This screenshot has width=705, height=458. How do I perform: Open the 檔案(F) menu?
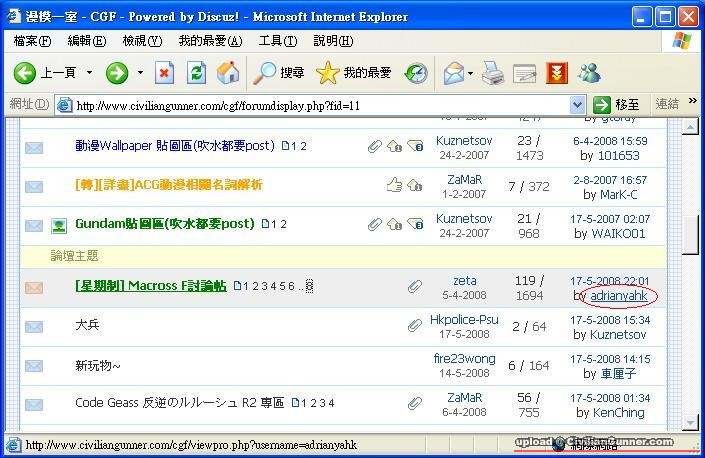pyautogui.click(x=32, y=41)
